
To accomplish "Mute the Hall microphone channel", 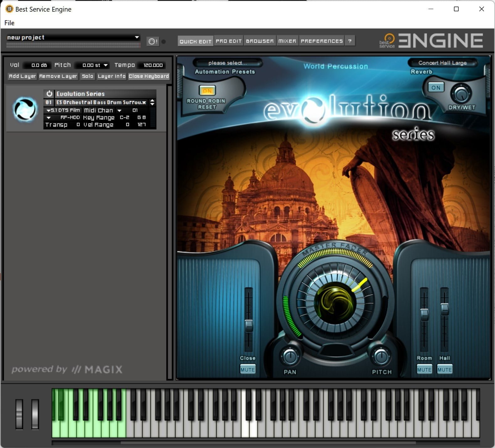I will (x=445, y=370).
